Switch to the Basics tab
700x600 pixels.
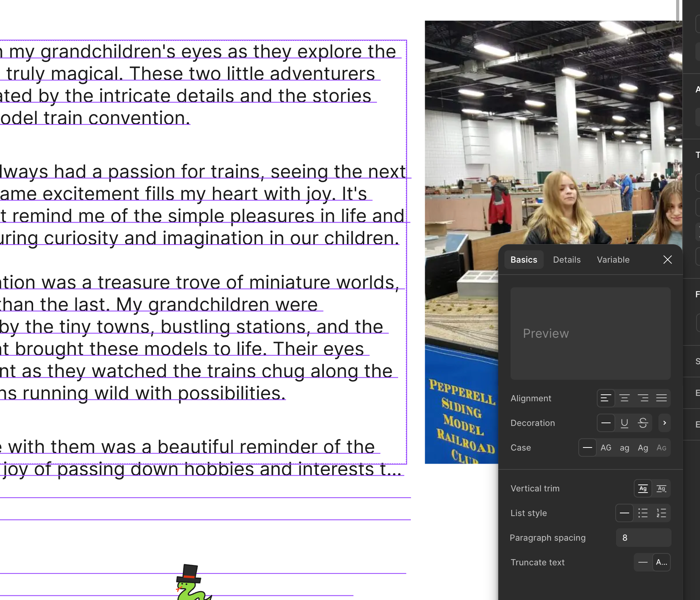[524, 260]
